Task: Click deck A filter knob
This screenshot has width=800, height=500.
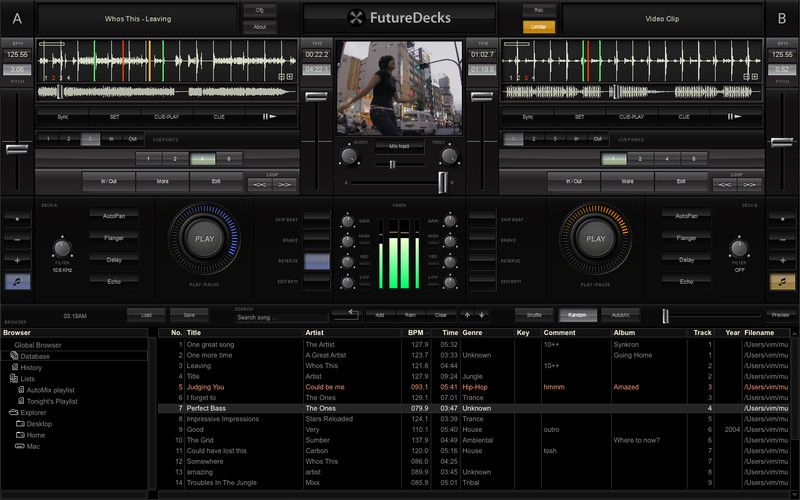Action: tap(62, 248)
